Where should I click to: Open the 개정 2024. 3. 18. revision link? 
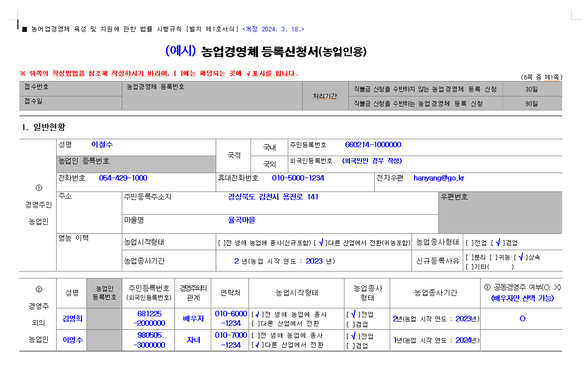(275, 28)
